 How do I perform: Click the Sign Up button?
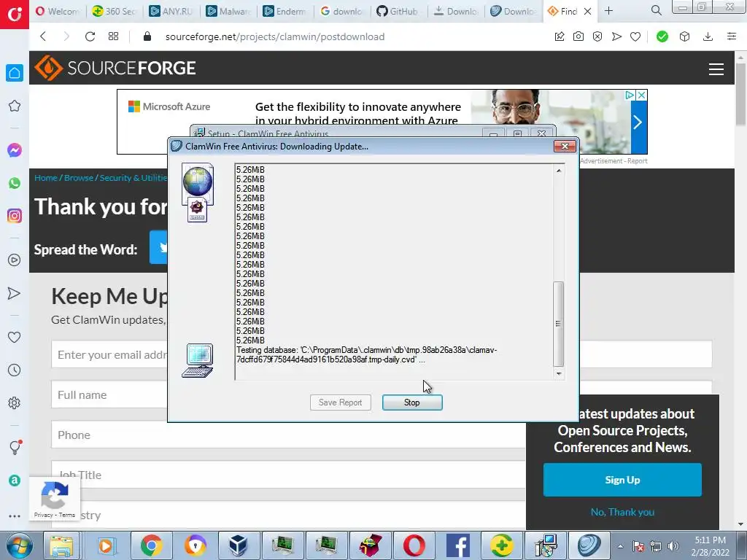pyautogui.click(x=622, y=480)
